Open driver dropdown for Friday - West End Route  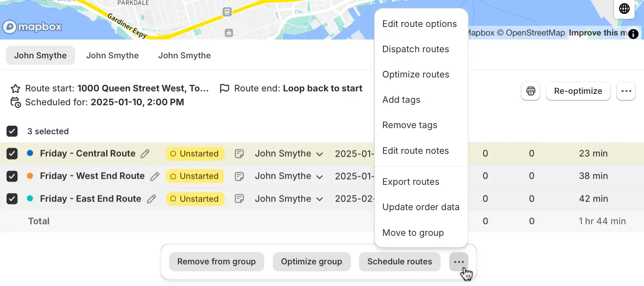click(x=289, y=176)
